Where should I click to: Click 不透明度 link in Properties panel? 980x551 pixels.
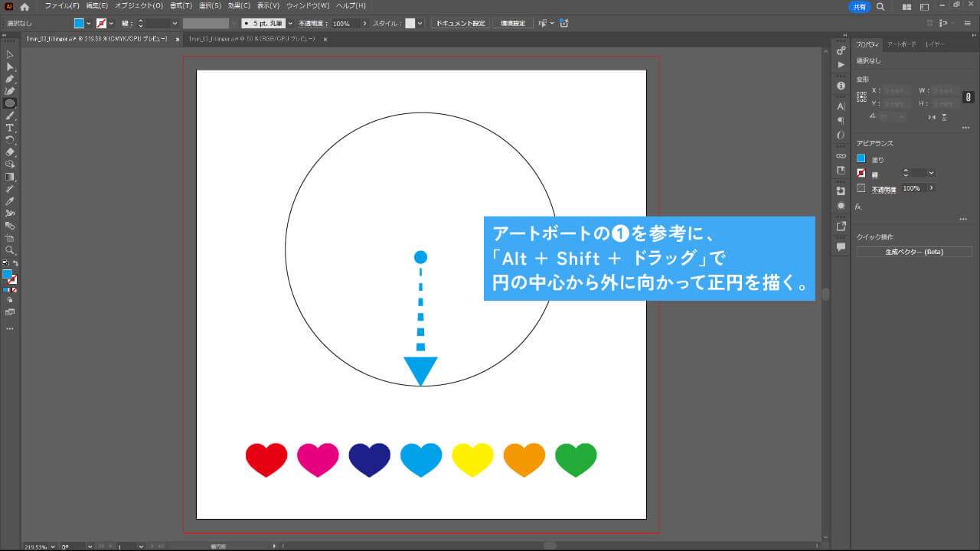[x=885, y=188]
